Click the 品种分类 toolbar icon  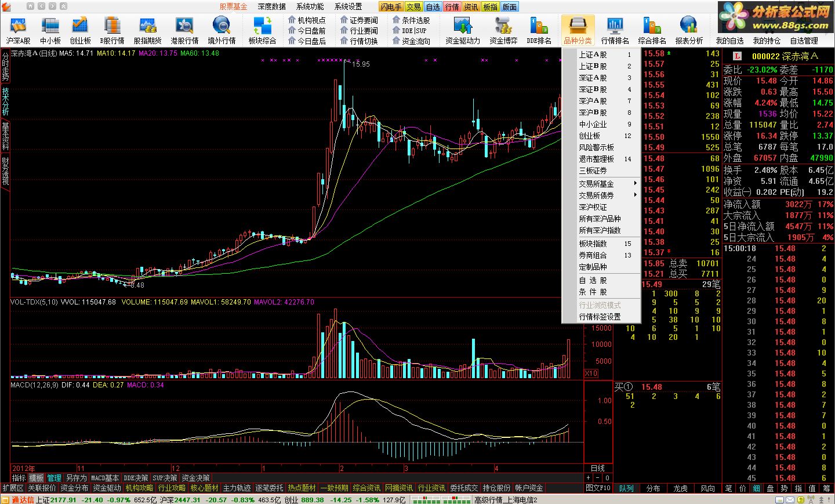[578, 31]
